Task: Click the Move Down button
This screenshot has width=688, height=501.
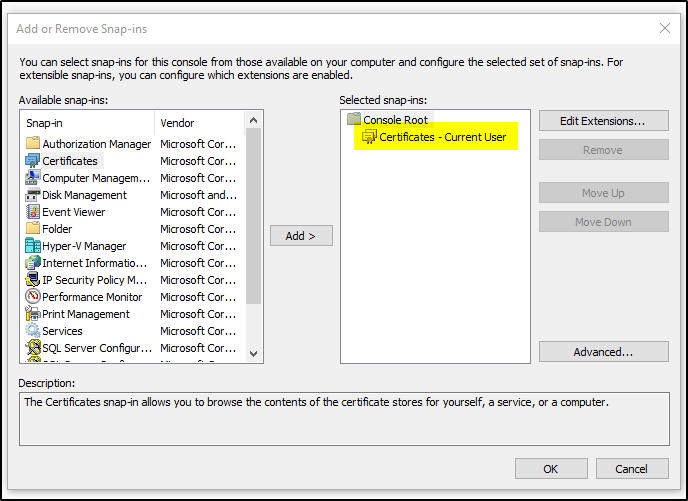Action: point(603,222)
